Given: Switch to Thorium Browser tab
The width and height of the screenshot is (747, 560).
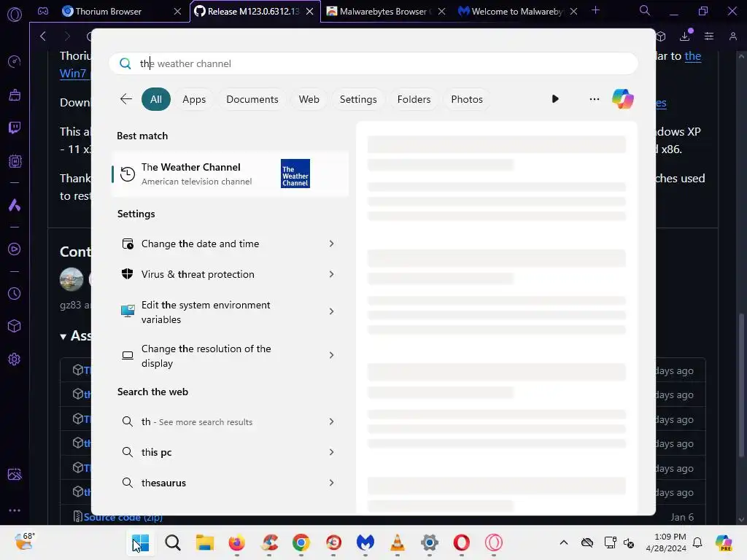Looking at the screenshot, I should pyautogui.click(x=109, y=12).
